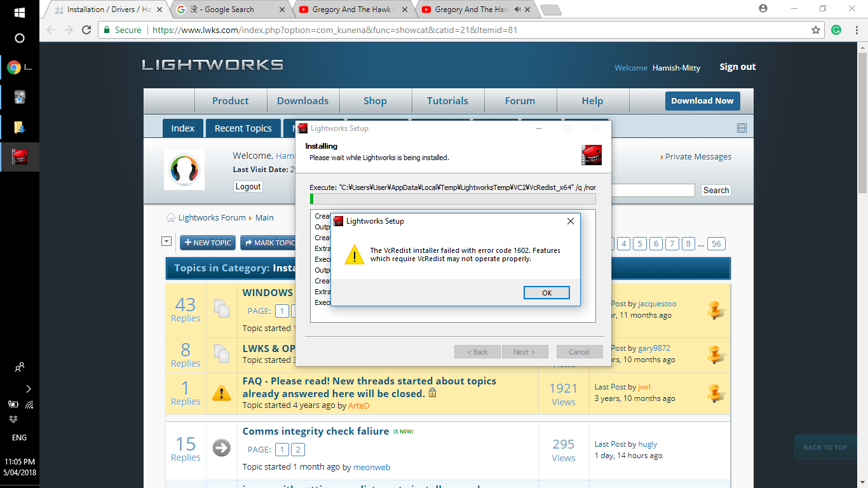Image resolution: width=868 pixels, height=488 pixels.
Task: Open the Chrome menu with three dots
Action: 855,30
